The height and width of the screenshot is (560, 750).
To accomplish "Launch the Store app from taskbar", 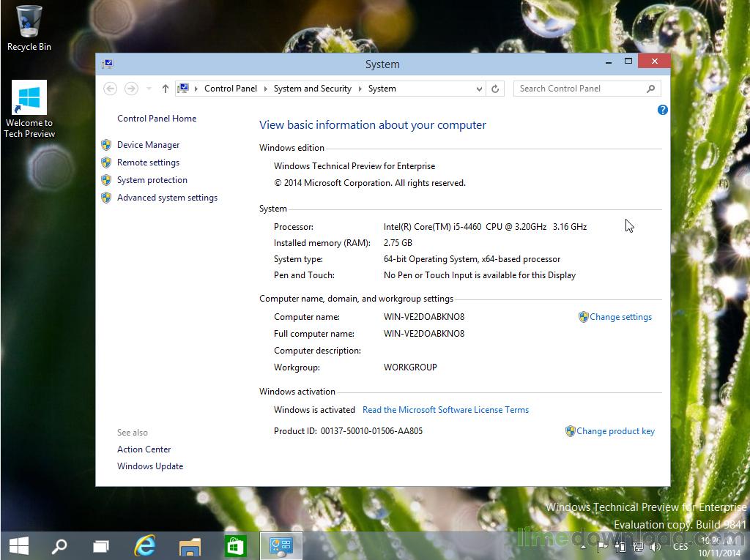I will [234, 545].
